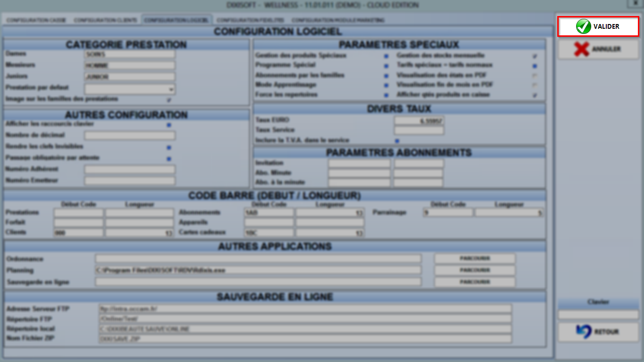This screenshot has height=362, width=644.
Task: Toggle Gestion des stocks mensuelle
Action: (535, 56)
